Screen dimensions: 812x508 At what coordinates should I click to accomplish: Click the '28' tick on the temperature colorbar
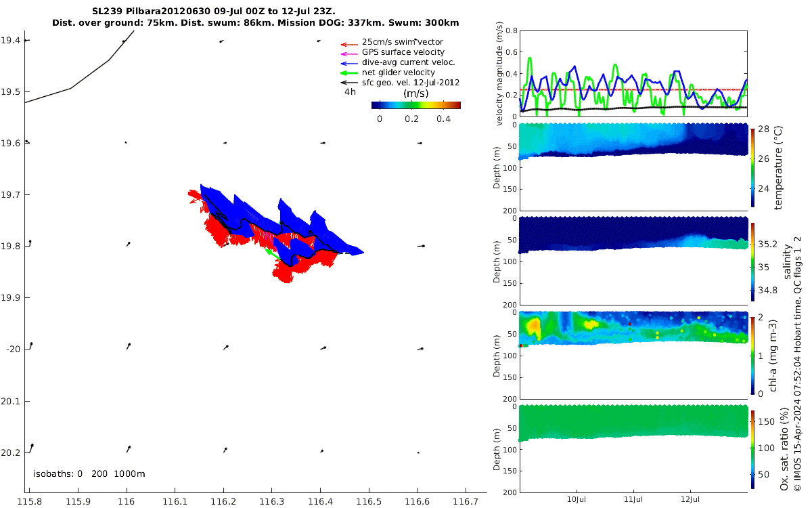763,129
